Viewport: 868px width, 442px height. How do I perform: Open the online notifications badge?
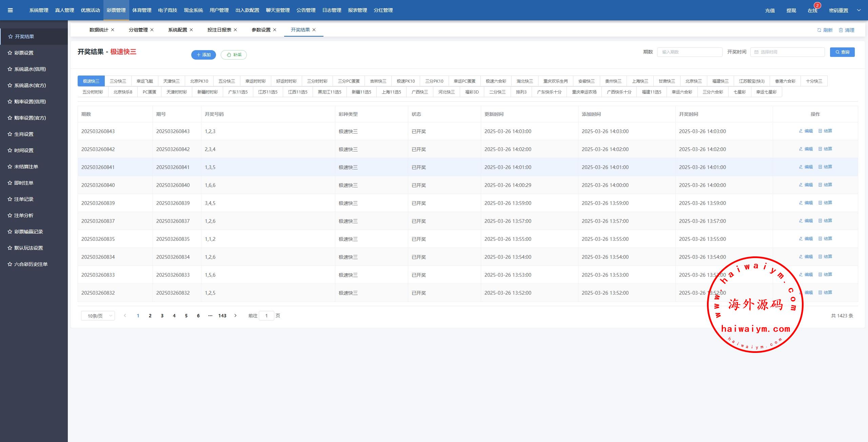pyautogui.click(x=817, y=5)
